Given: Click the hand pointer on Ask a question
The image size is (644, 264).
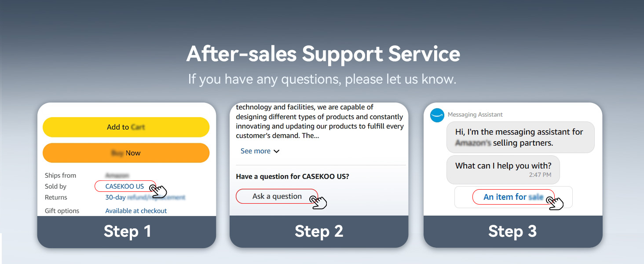Looking at the screenshot, I should point(318,202).
